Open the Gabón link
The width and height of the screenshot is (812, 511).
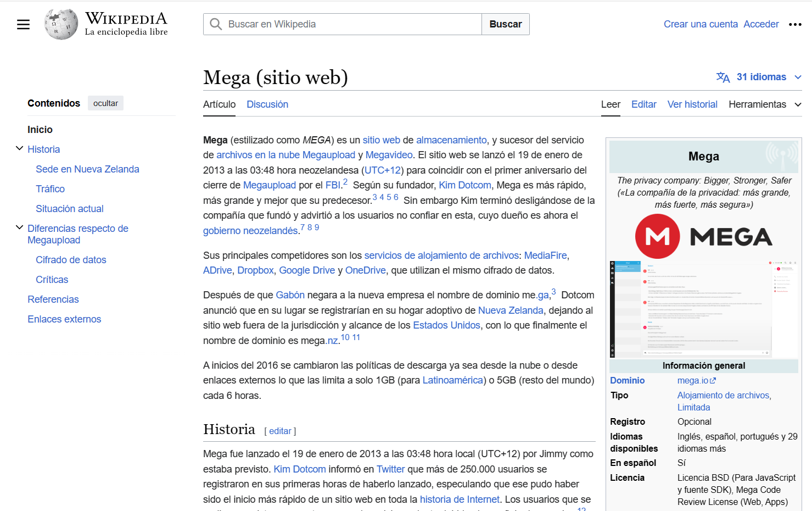[x=290, y=295]
